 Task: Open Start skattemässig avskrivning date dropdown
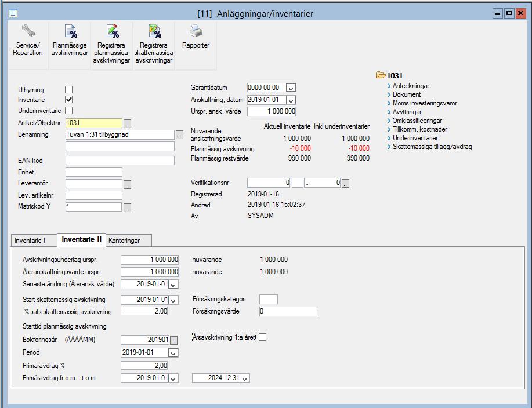coord(173,300)
